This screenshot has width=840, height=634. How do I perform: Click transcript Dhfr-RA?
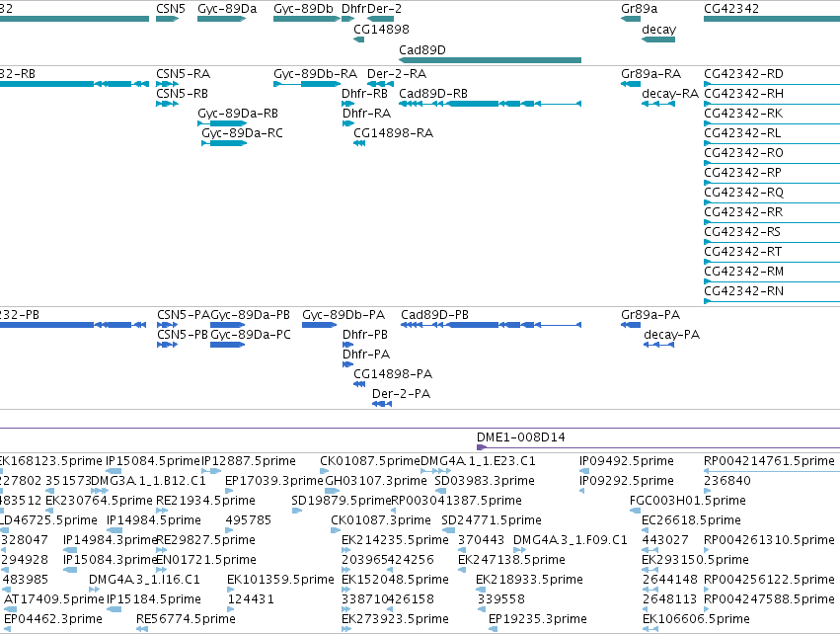(x=366, y=114)
